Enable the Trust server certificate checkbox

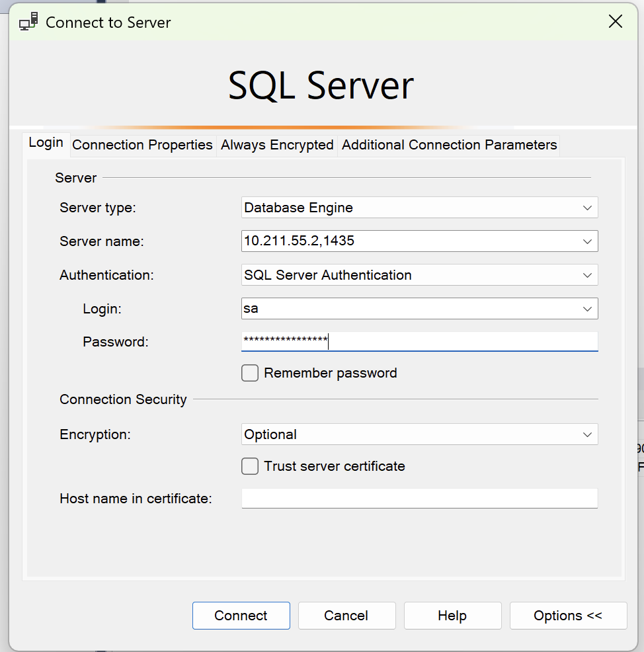click(250, 466)
